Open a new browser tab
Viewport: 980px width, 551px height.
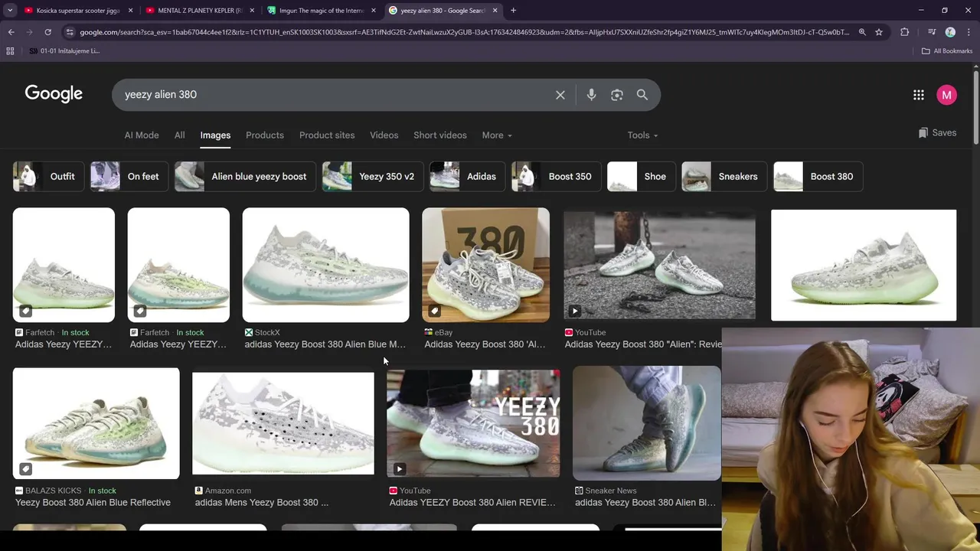coord(513,11)
